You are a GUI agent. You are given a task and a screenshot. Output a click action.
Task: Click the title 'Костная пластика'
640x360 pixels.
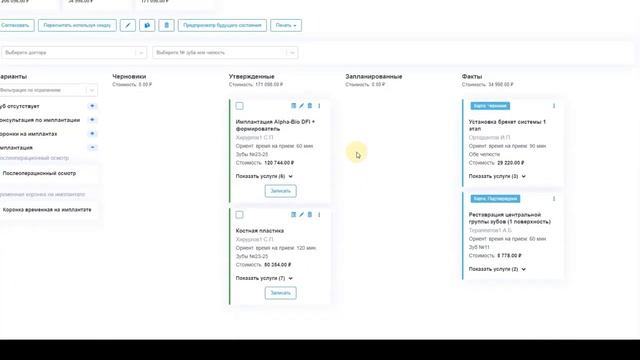pyautogui.click(x=260, y=231)
